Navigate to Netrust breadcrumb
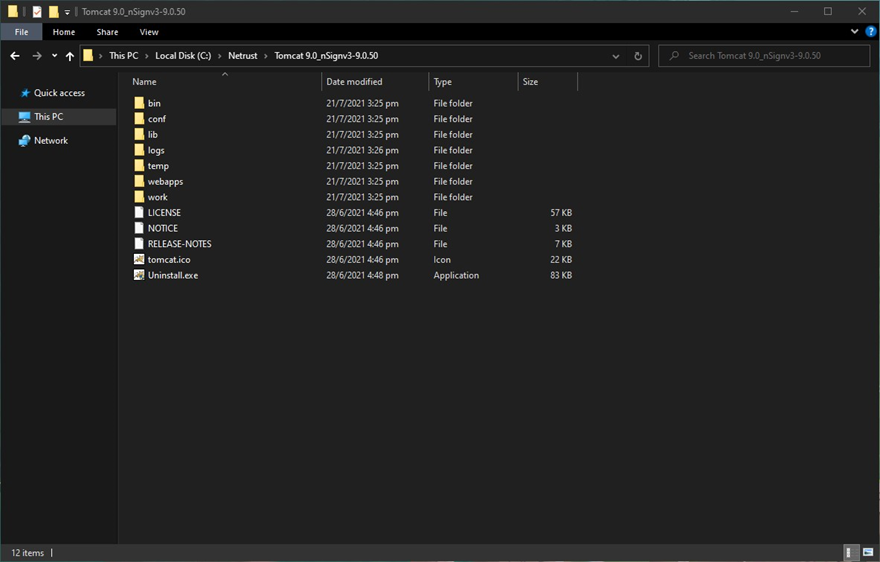This screenshot has width=880, height=562. point(242,56)
